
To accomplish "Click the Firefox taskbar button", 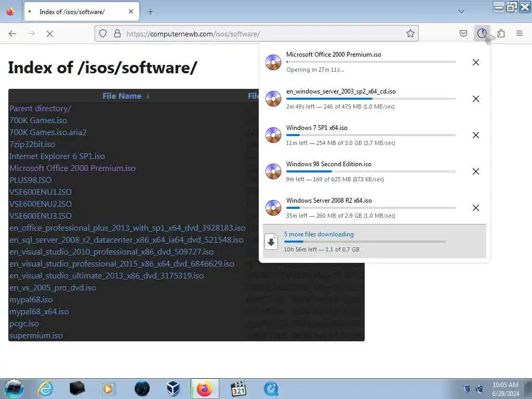I will [205, 389].
